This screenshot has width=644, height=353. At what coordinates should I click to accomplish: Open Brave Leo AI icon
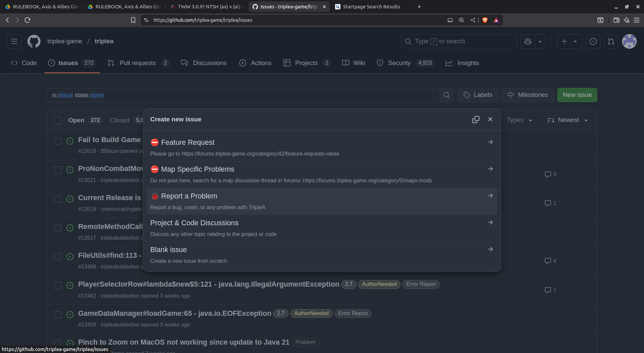click(626, 20)
